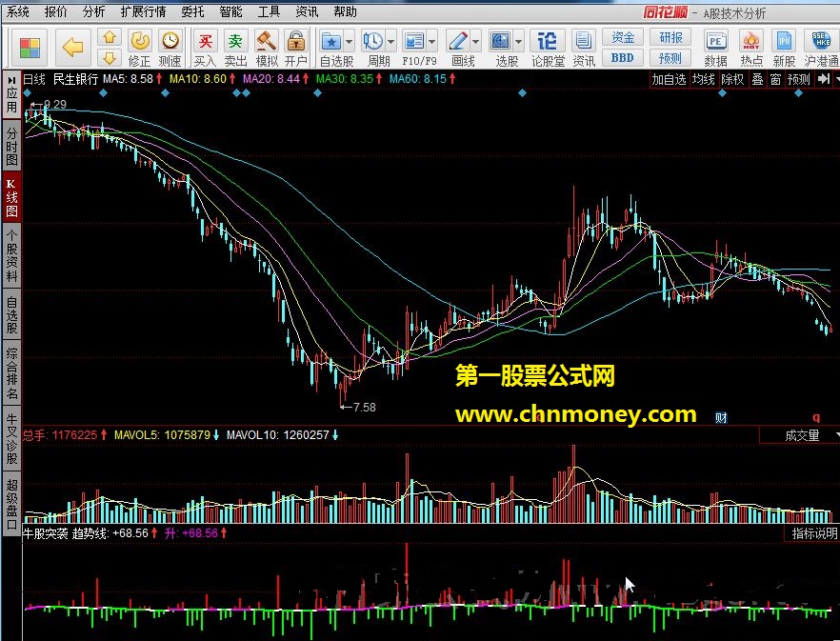
Task: Click the 加自选 add to watchlist button
Action: click(x=669, y=79)
